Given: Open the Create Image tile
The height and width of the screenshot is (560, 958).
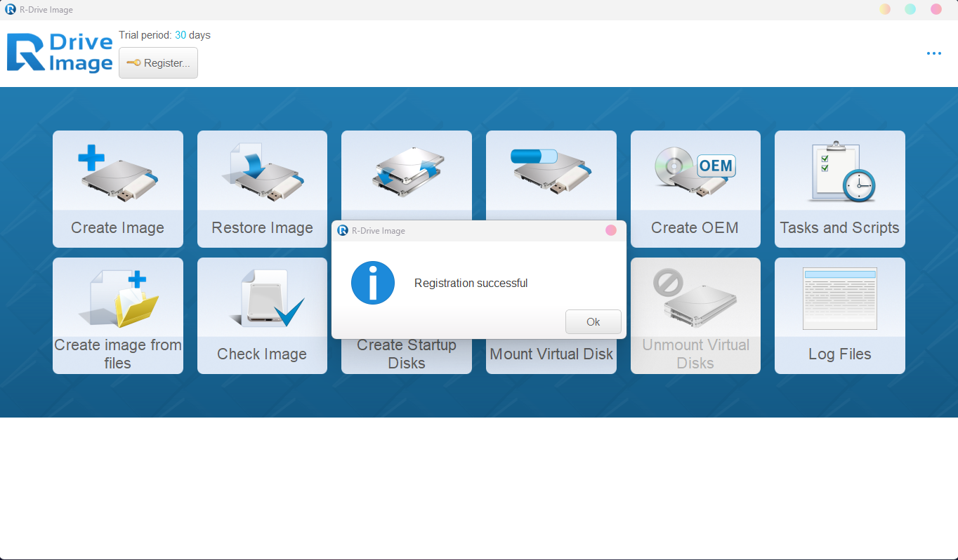Looking at the screenshot, I should click(118, 189).
